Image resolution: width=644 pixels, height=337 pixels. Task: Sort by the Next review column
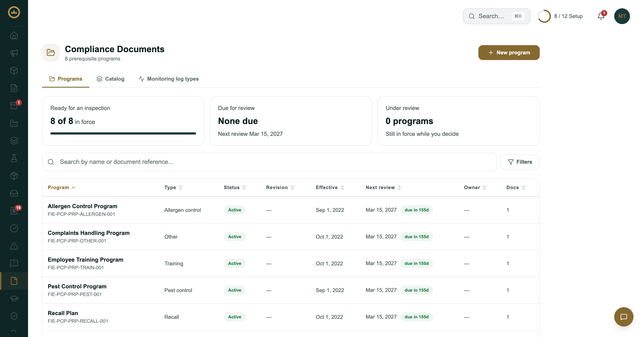(383, 188)
